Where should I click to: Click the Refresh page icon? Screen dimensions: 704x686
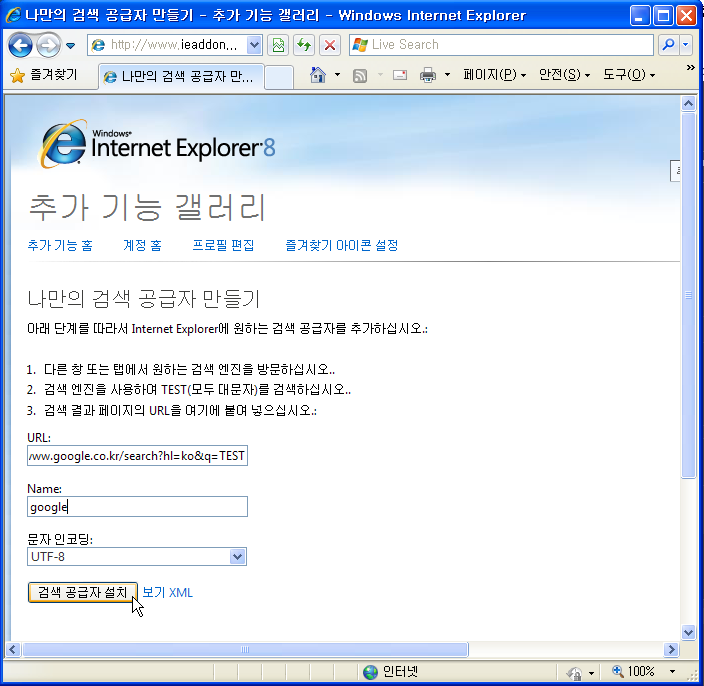tap(304, 45)
